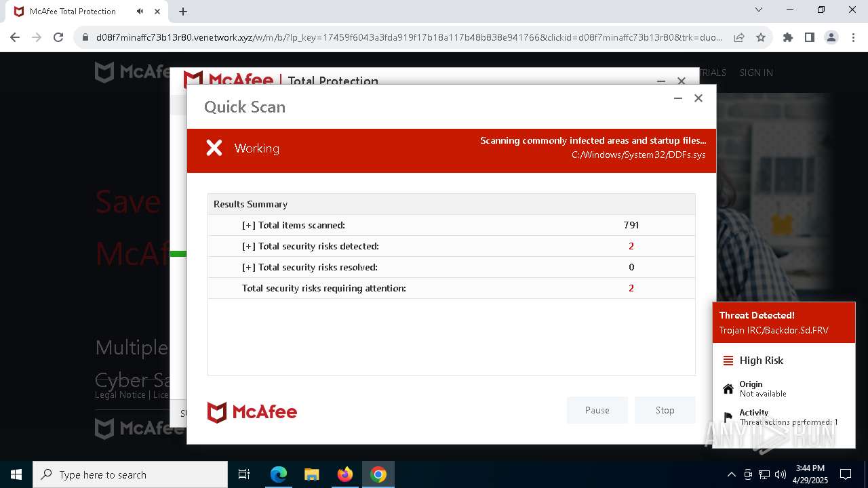Open the Chrome three-dot menu
The image size is (868, 488).
852,37
